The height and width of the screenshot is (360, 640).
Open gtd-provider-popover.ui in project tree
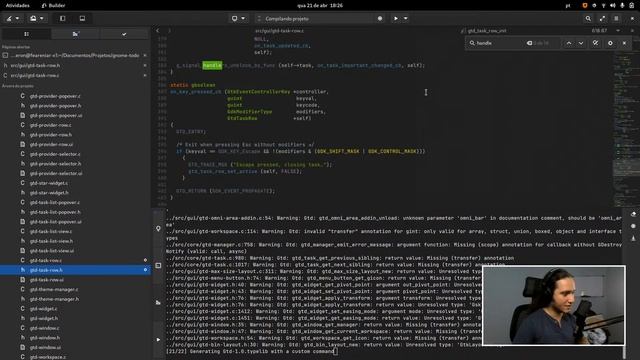pos(56,116)
